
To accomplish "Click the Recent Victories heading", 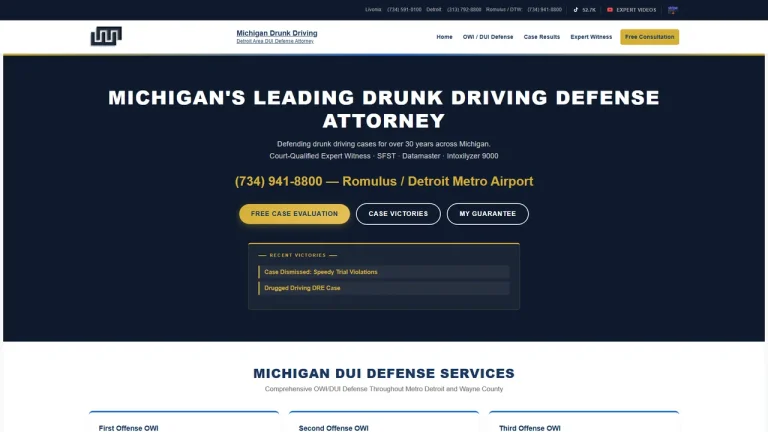I will click(x=297, y=255).
